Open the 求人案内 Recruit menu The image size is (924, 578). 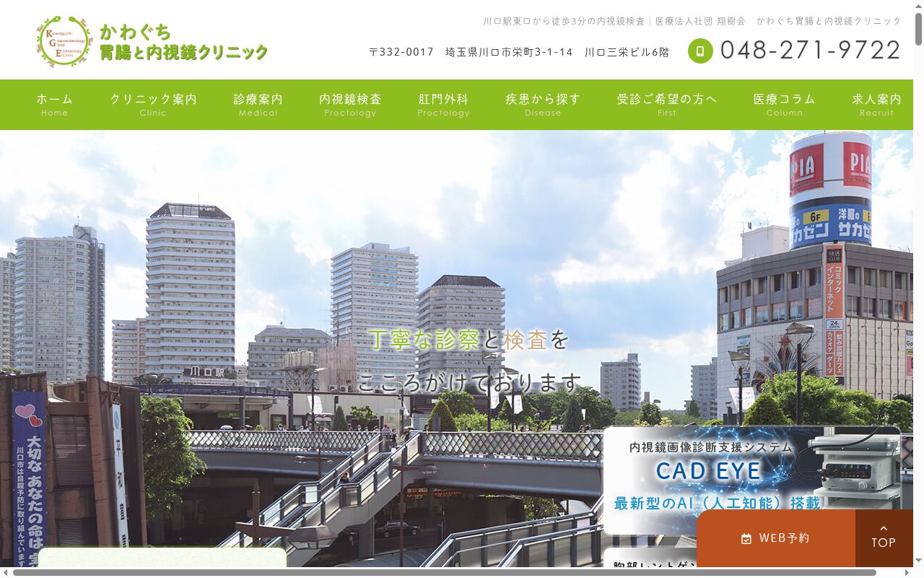(x=876, y=105)
